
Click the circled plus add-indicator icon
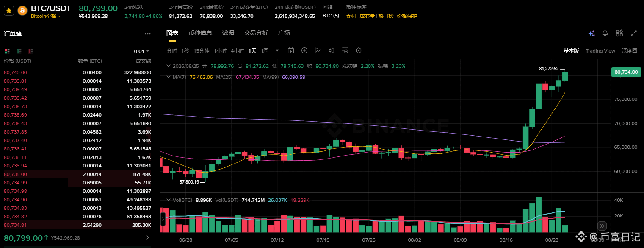[x=304, y=51]
